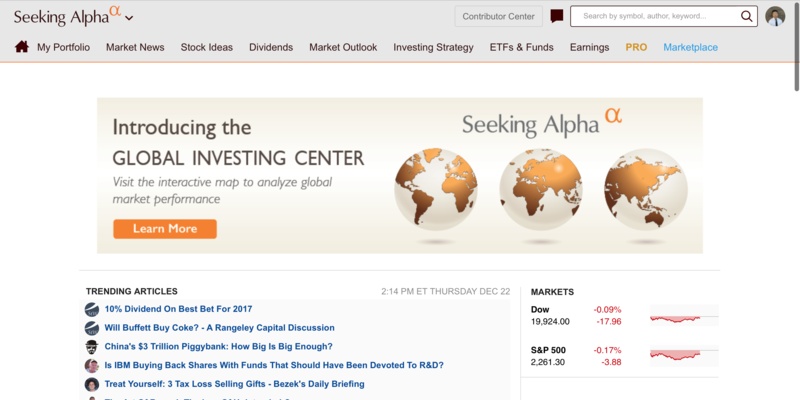Image resolution: width=800 pixels, height=400 pixels.
Task: Click into the symbol search field
Action: pyautogui.click(x=656, y=16)
